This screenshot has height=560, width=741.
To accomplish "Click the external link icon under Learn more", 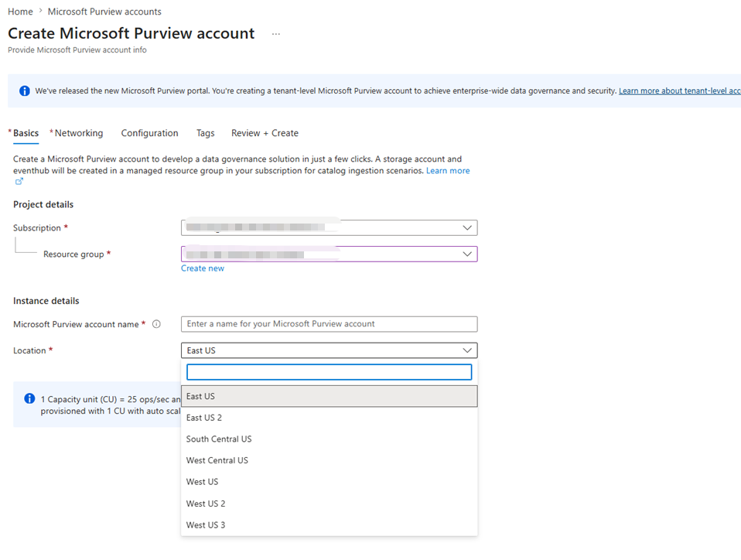I will [x=19, y=182].
